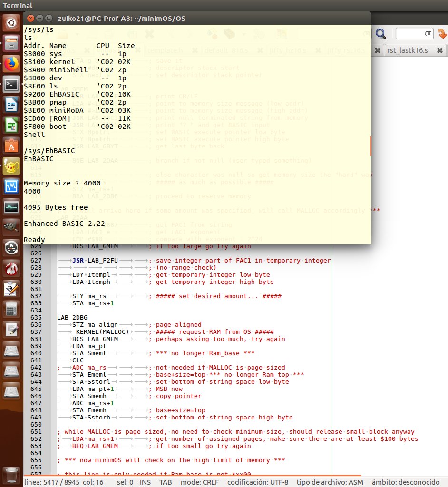Image resolution: width=448 pixels, height=487 pixels.
Task: Open LibreOffice Calc from the dock
Action: click(x=11, y=125)
